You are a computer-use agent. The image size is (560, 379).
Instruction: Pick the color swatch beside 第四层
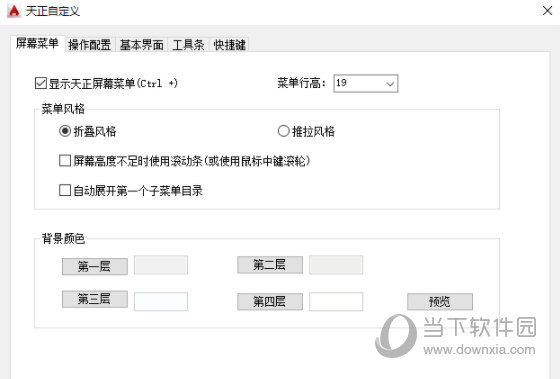pyautogui.click(x=336, y=301)
